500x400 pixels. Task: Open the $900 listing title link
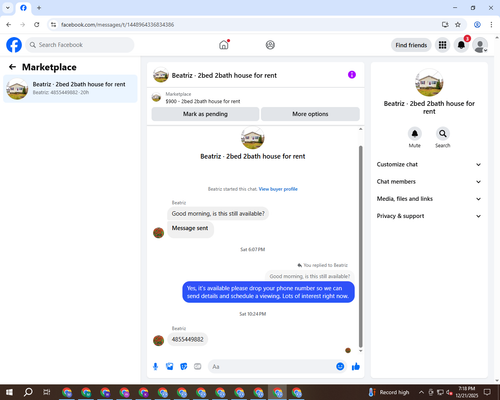[x=203, y=101]
